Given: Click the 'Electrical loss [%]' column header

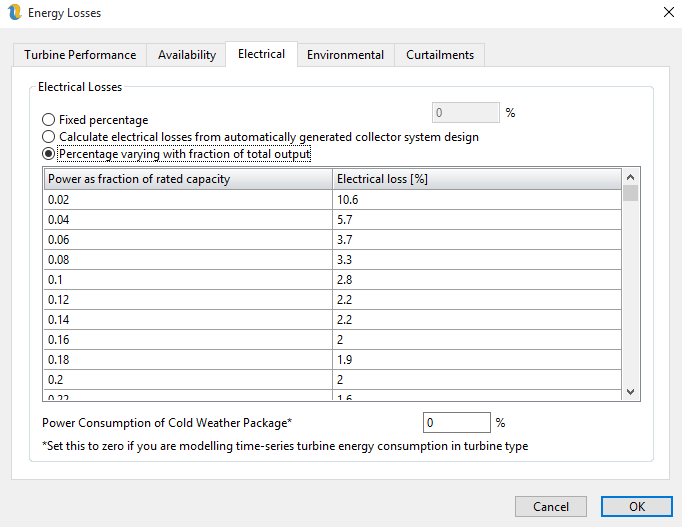Looking at the screenshot, I should pos(477,179).
